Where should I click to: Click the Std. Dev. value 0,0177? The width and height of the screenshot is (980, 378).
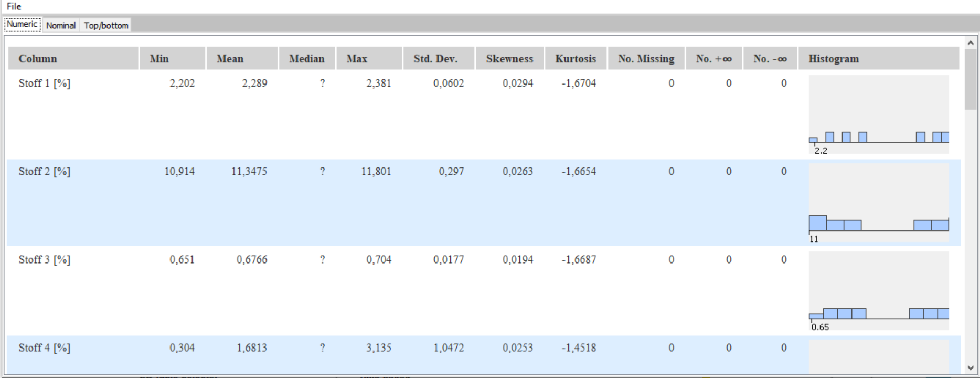449,259
